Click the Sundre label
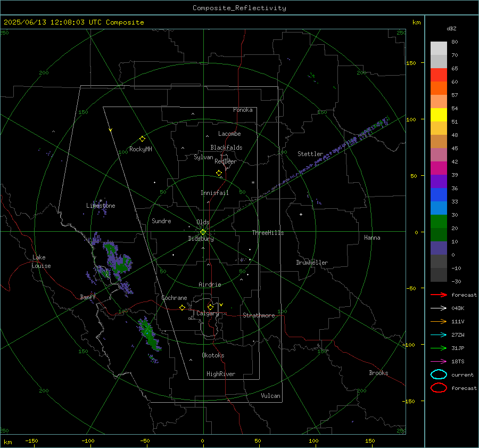The height and width of the screenshot is (448, 479). pos(161,221)
